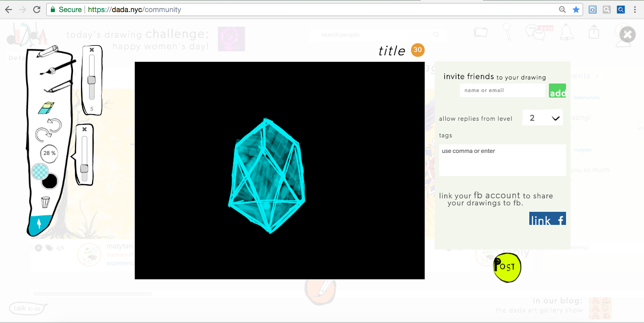Redo the last stroke
This screenshot has height=323, width=644.
pyautogui.click(x=43, y=135)
